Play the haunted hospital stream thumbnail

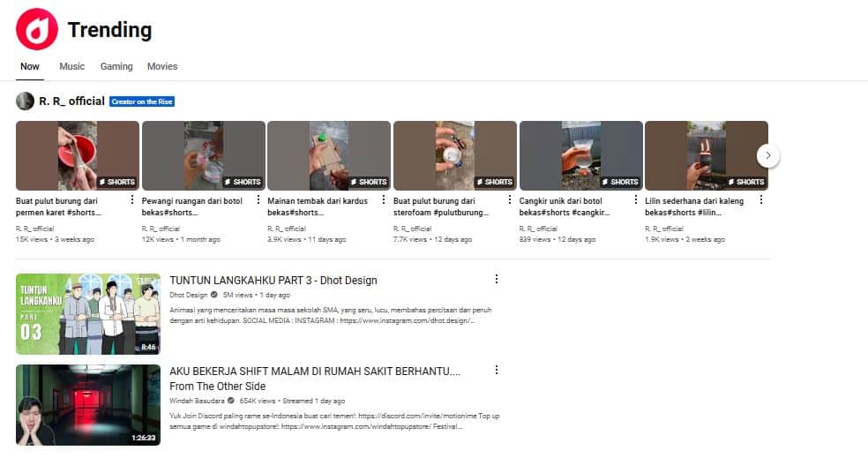coord(88,405)
